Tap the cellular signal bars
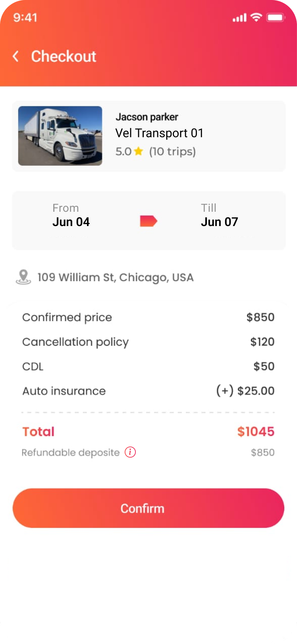This screenshot has height=644, width=297. [239, 18]
